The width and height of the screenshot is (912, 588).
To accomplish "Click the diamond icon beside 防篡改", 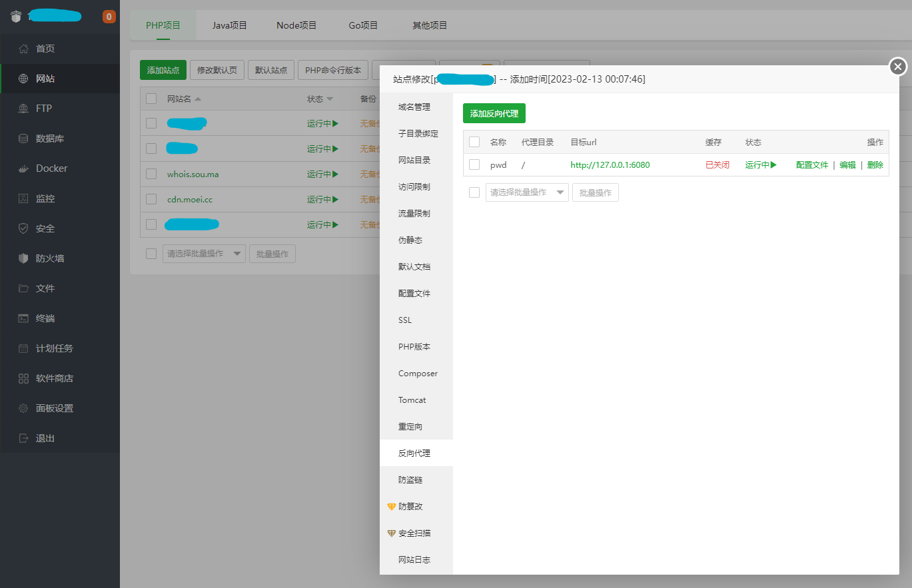I will 392,507.
